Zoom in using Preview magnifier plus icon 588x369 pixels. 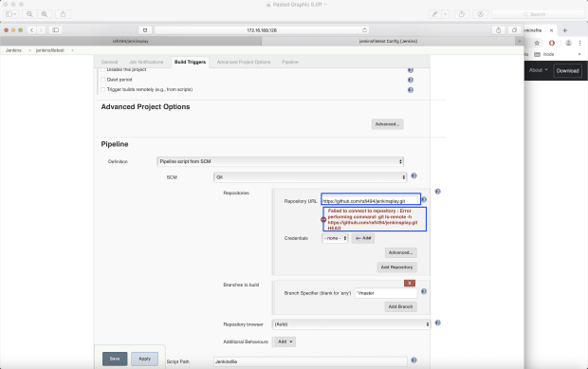coord(45,14)
